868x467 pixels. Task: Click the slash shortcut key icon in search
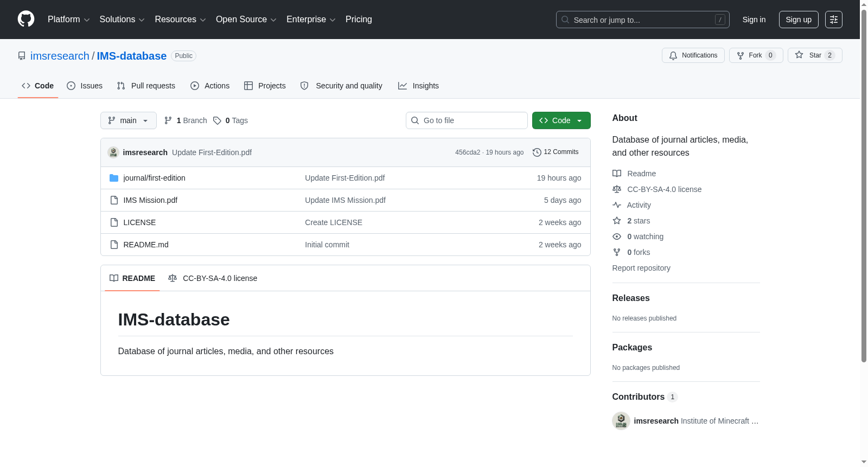point(720,20)
